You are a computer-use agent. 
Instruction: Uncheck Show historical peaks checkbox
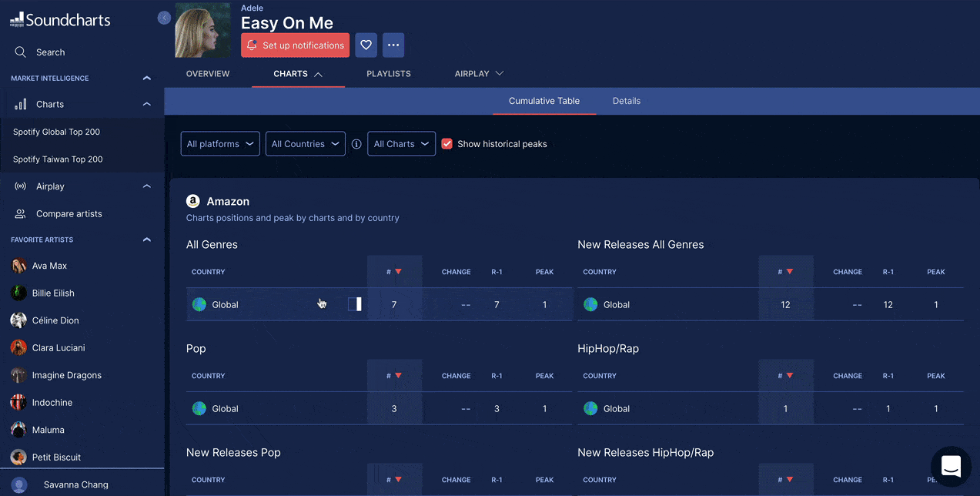pyautogui.click(x=447, y=144)
